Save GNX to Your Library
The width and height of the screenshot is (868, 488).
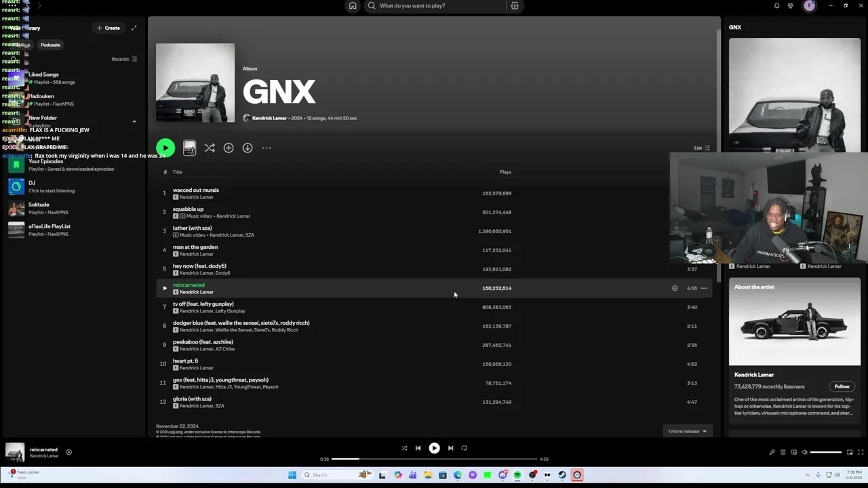[x=229, y=148]
